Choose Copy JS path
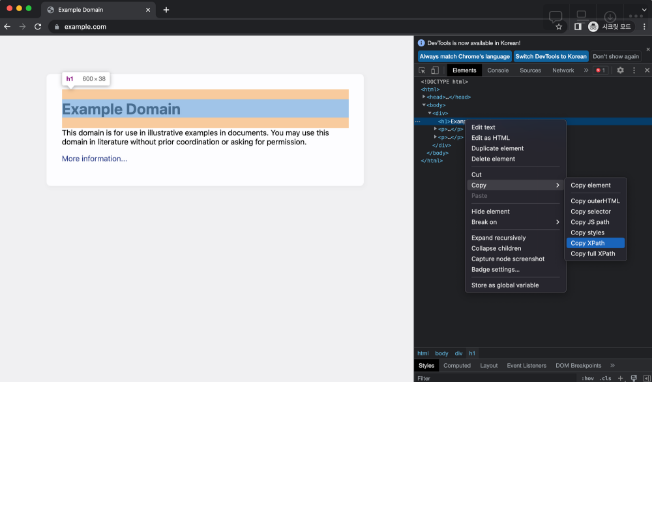 [595, 222]
